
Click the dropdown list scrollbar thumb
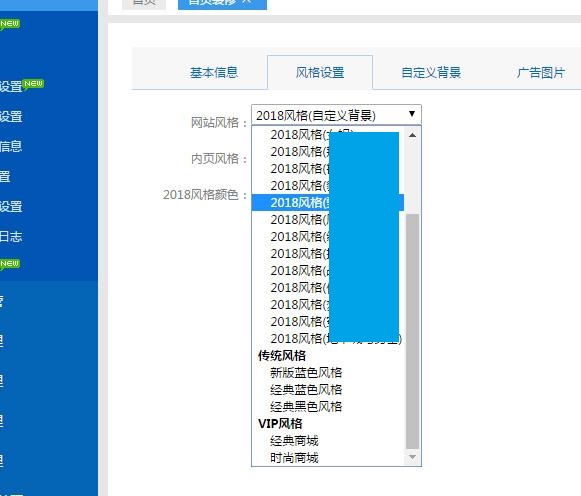(x=412, y=332)
